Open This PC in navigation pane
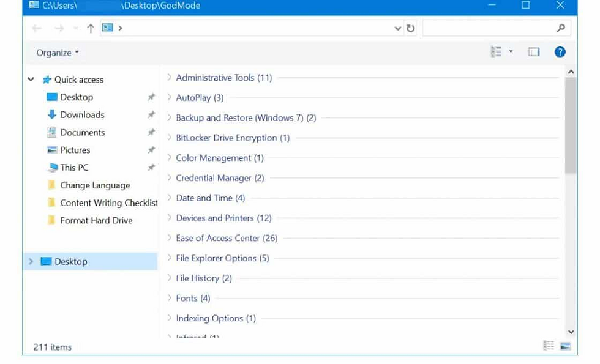 click(74, 168)
